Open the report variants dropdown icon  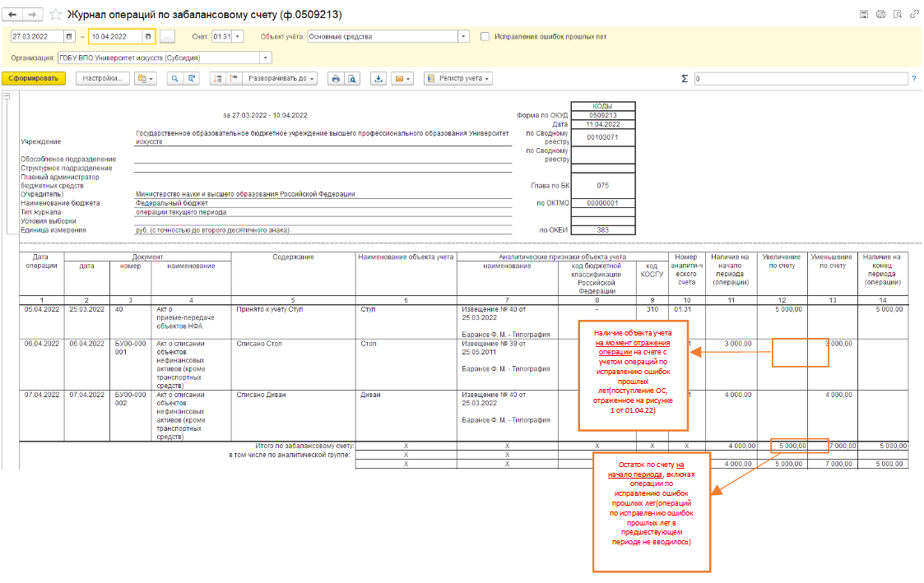coord(145,78)
